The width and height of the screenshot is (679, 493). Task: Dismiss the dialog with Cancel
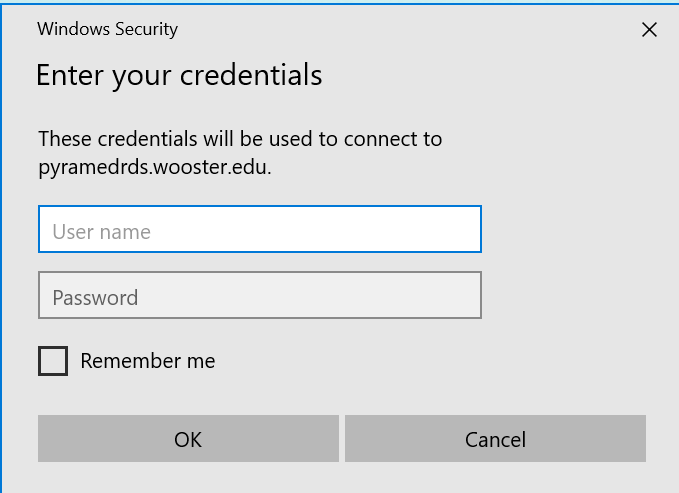coord(495,439)
